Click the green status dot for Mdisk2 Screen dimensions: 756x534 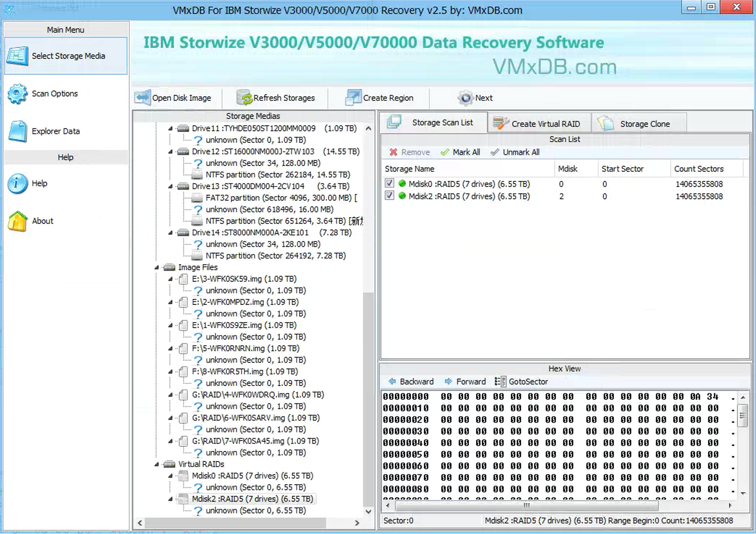tap(402, 196)
